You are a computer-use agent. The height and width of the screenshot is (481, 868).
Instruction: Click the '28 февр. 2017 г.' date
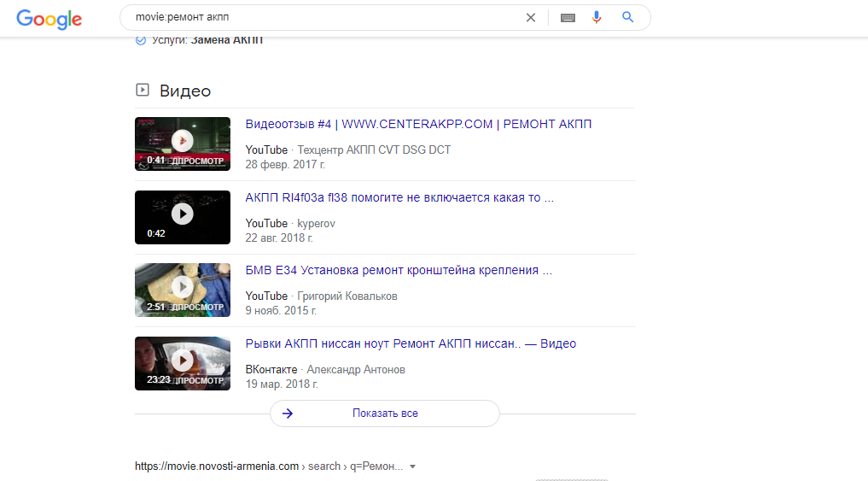coord(285,165)
